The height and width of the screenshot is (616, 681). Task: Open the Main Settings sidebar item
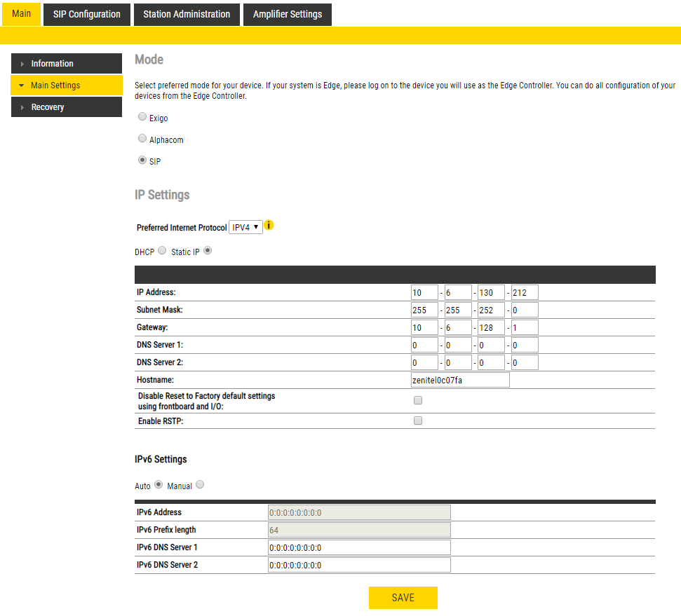coord(67,85)
